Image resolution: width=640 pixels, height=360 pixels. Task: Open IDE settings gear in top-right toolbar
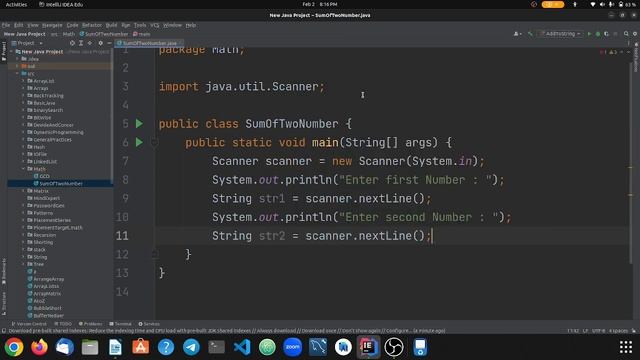point(635,34)
